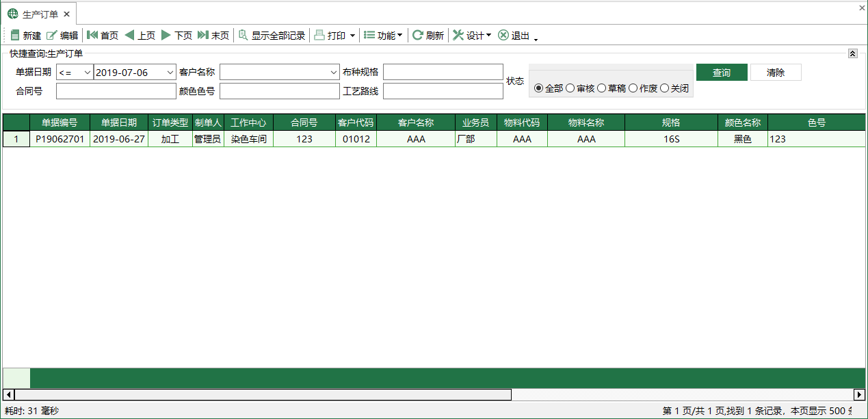Viewport: 868px width, 419px height.
Task: Click the 黑色 color name cell
Action: click(x=743, y=139)
